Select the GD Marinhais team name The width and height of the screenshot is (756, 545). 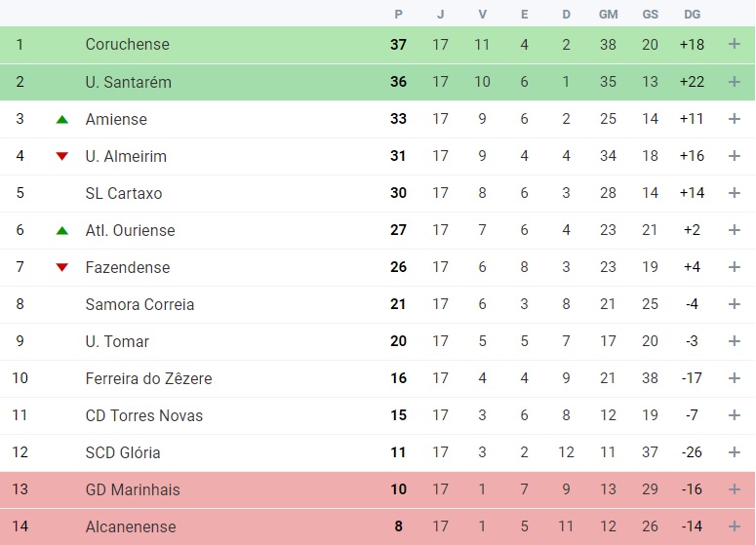point(133,489)
